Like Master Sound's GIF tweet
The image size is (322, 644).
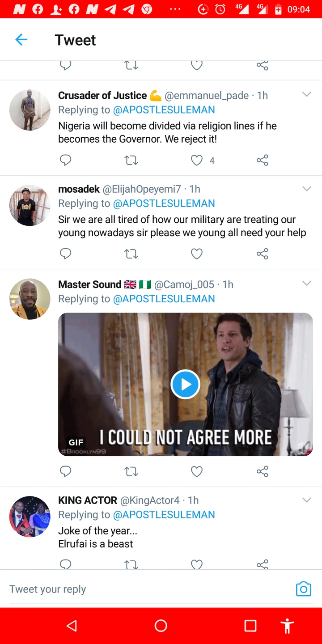(x=197, y=471)
